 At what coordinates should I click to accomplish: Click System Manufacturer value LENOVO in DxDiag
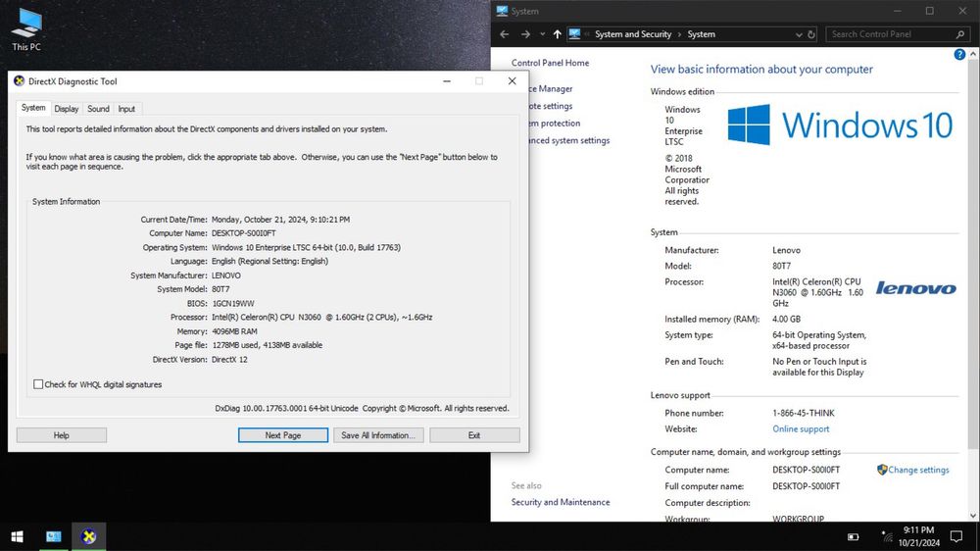(x=225, y=275)
